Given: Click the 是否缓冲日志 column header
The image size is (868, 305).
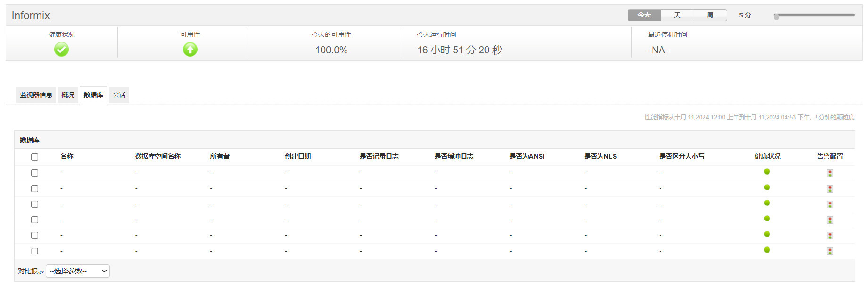Looking at the screenshot, I should (x=454, y=156).
